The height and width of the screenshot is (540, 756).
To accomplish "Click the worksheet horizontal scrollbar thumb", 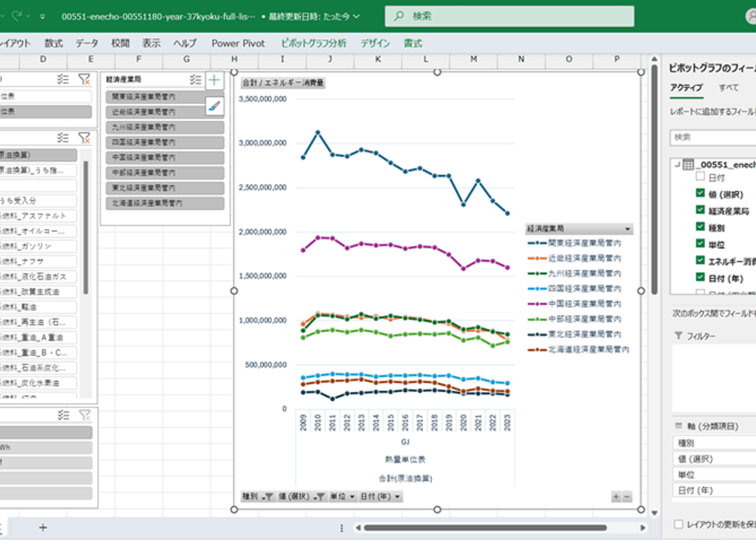I will [x=485, y=528].
